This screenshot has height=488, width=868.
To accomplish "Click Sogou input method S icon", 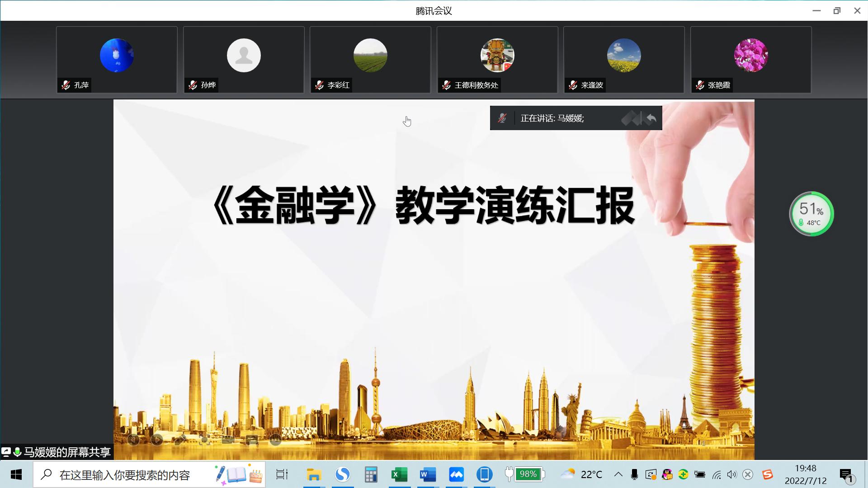I will click(x=767, y=474).
